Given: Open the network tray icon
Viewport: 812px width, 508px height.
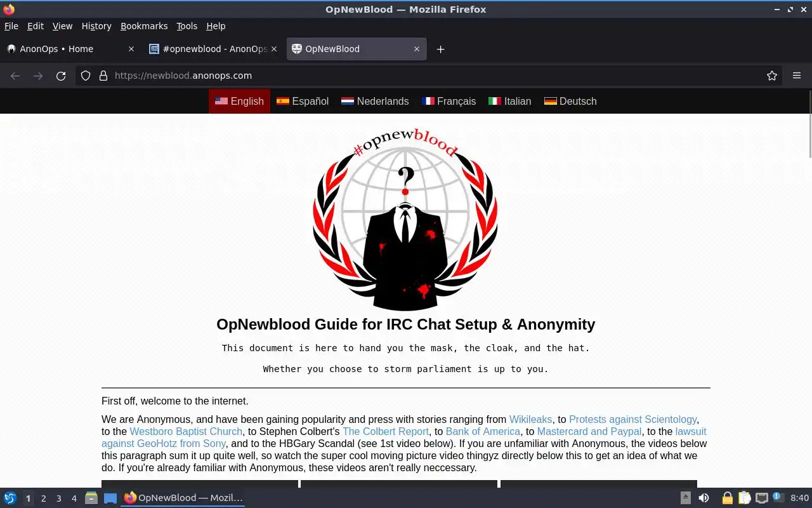Looking at the screenshot, I should pos(761,498).
